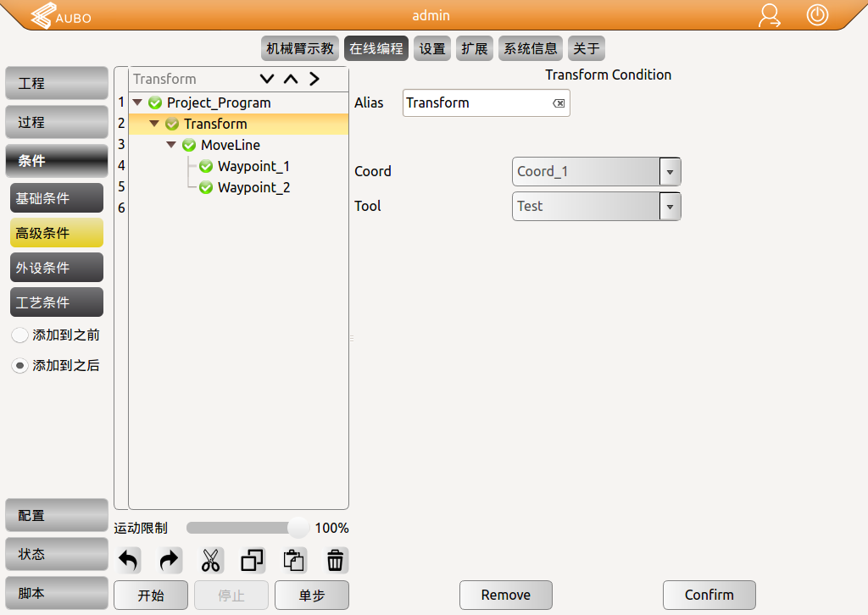
Task: Click the undo arrow icon
Action: point(129,560)
